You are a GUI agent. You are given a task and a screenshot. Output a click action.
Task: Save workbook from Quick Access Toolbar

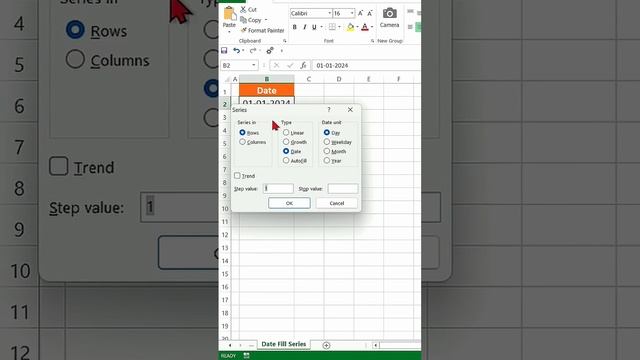coord(224,51)
